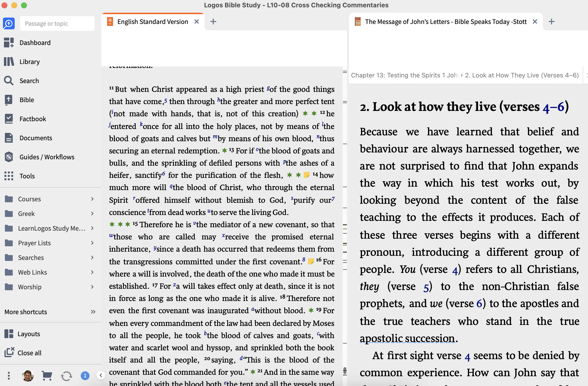Click breadcrumb 2. Look at How They Live
The height and width of the screenshot is (386, 588).
(522, 75)
